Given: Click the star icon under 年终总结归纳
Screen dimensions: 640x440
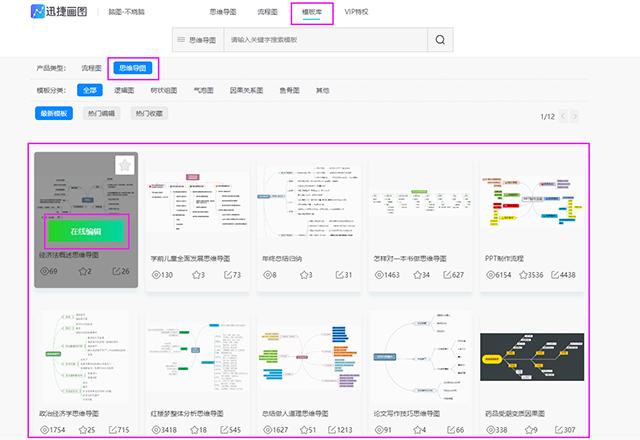Looking at the screenshot, I should (x=304, y=275).
